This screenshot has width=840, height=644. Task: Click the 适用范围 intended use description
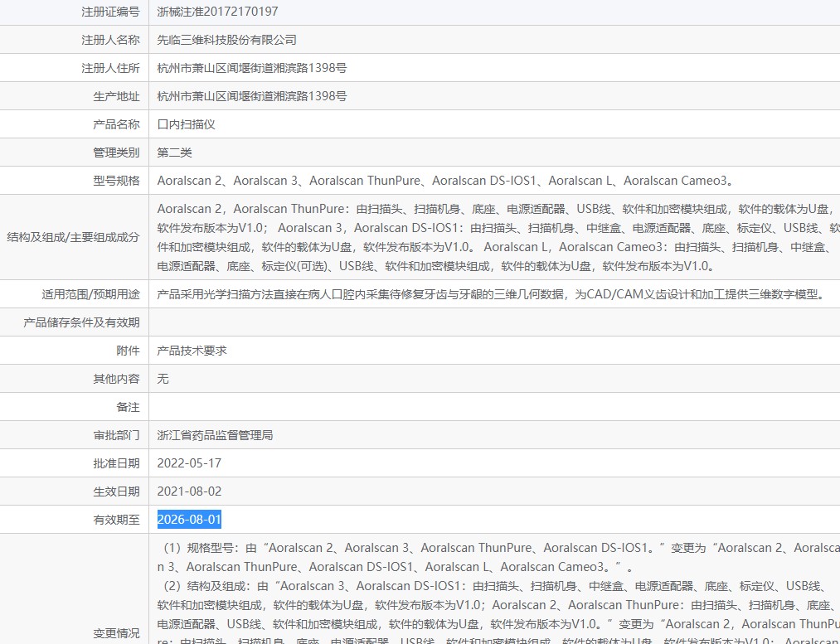491,294
